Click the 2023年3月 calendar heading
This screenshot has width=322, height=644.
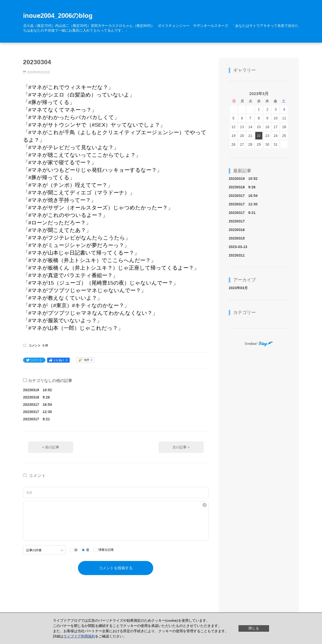click(x=259, y=94)
